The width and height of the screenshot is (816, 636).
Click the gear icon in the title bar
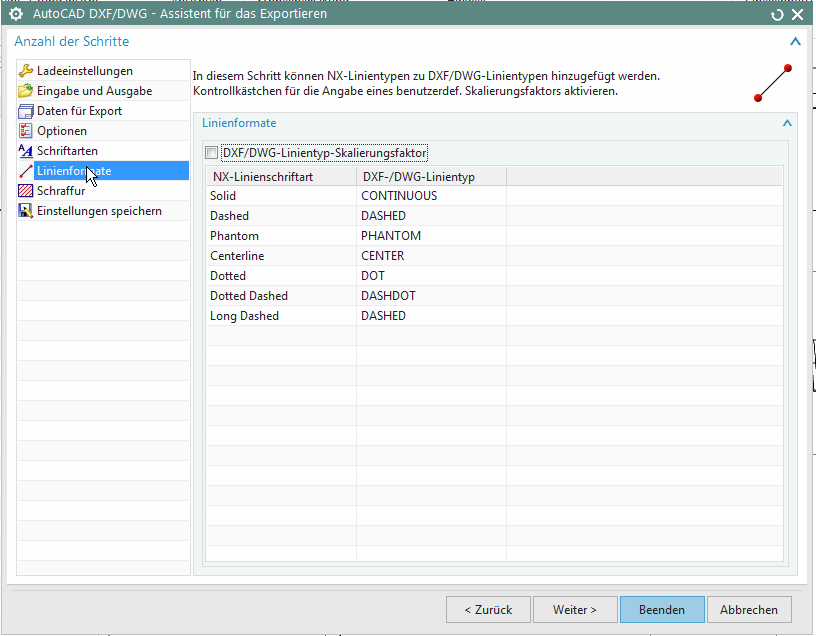coord(16,14)
